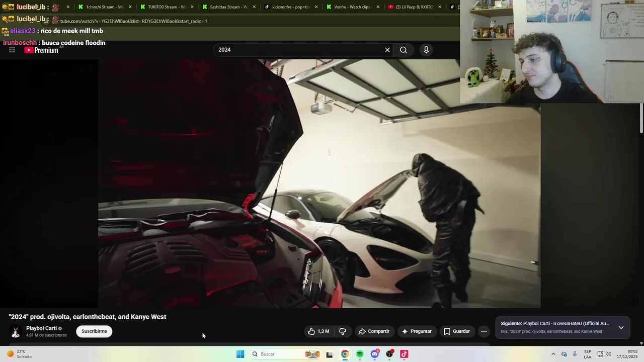This screenshot has width=644, height=362.
Task: Open the YouTube hamburger guide menu
Action: tap(12, 50)
